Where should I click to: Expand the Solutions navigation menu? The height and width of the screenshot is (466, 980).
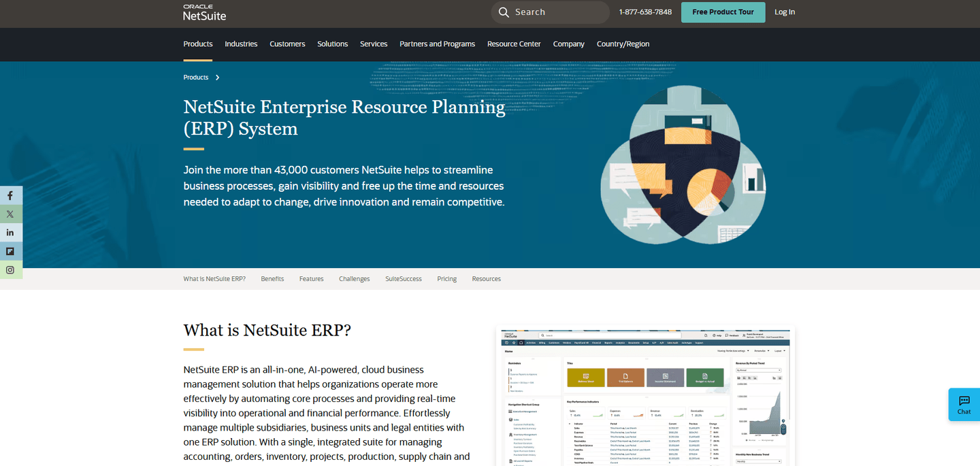[x=332, y=44]
